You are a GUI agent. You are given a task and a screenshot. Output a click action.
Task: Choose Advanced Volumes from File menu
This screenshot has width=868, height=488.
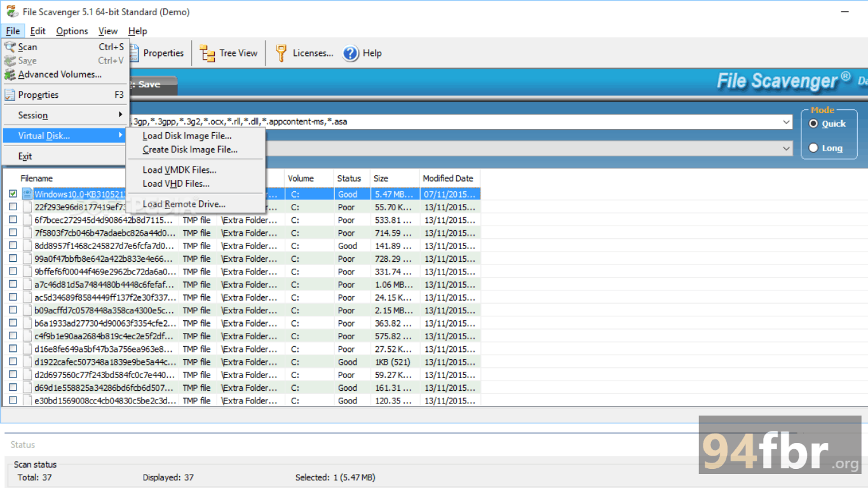[65, 74]
